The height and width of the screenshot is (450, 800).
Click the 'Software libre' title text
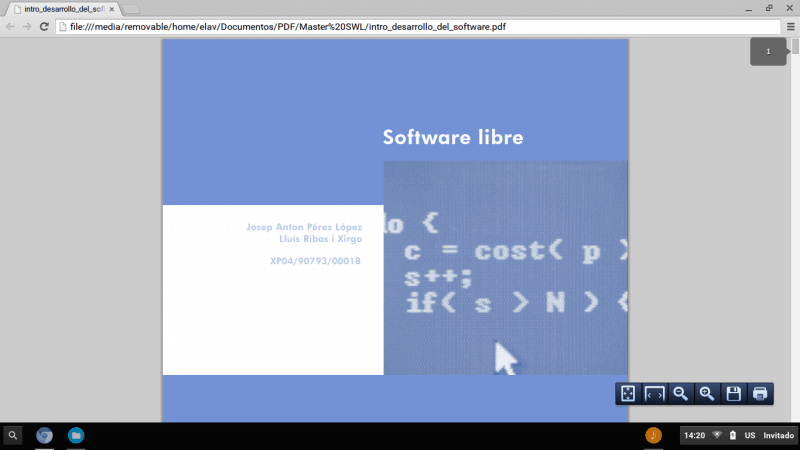tap(453, 137)
